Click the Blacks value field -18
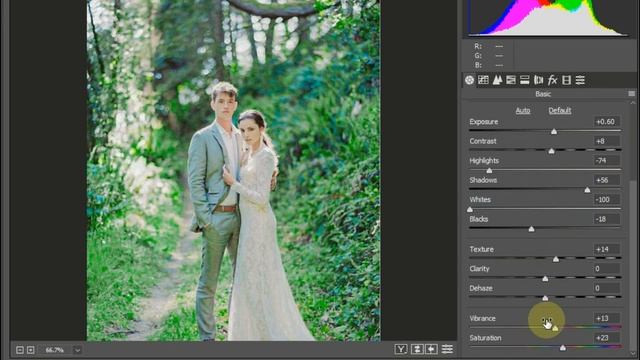The height and width of the screenshot is (360, 640). pos(607,219)
